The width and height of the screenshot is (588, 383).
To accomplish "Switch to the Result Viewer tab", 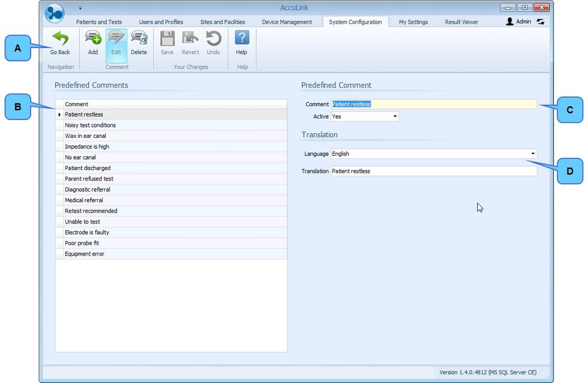I will pyautogui.click(x=462, y=22).
